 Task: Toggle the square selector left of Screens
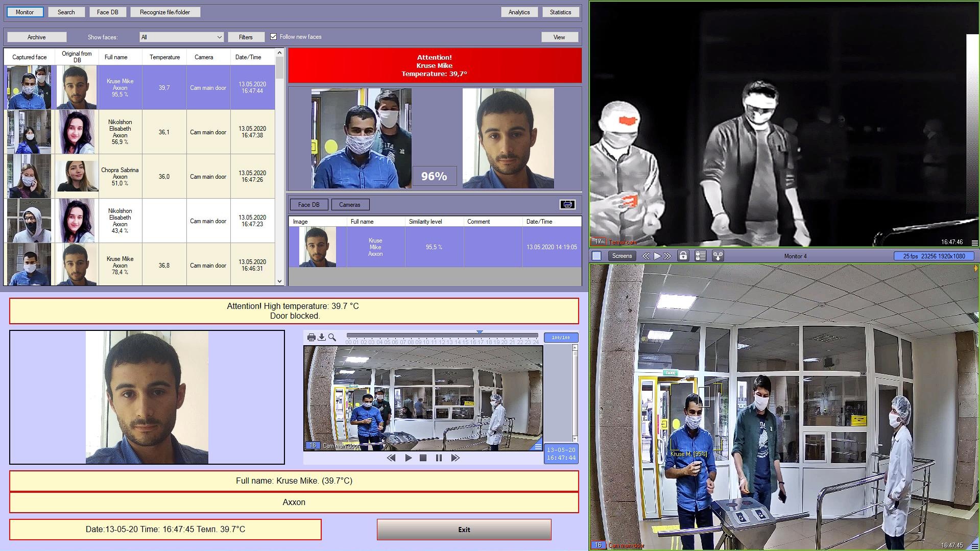596,256
